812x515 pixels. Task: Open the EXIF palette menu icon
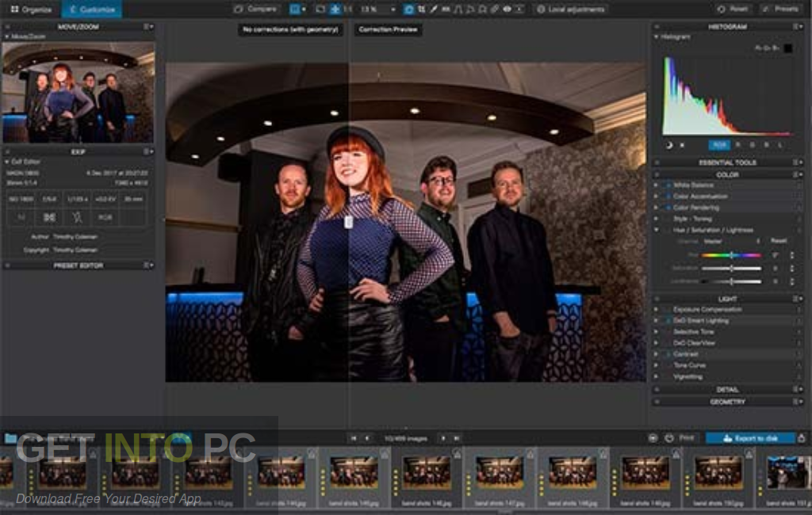(148, 151)
